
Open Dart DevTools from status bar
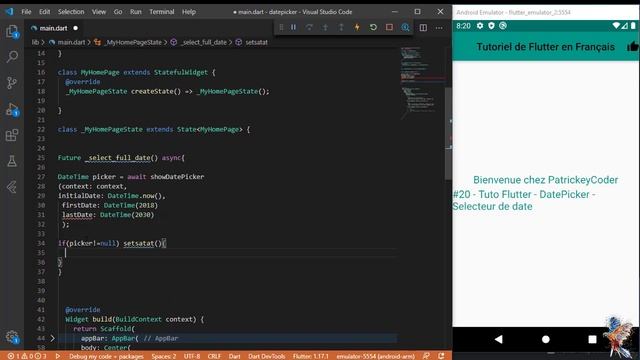click(x=267, y=356)
